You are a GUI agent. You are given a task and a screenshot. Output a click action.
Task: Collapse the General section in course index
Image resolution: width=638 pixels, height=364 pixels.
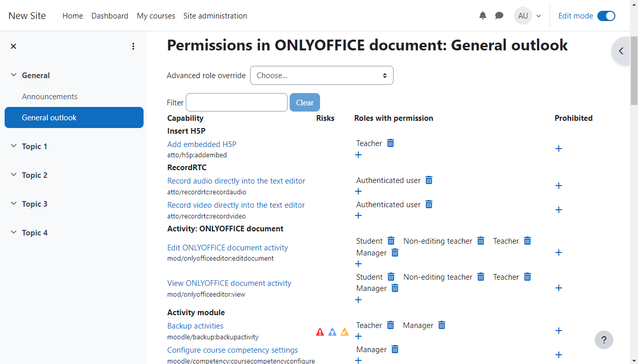[x=14, y=76]
